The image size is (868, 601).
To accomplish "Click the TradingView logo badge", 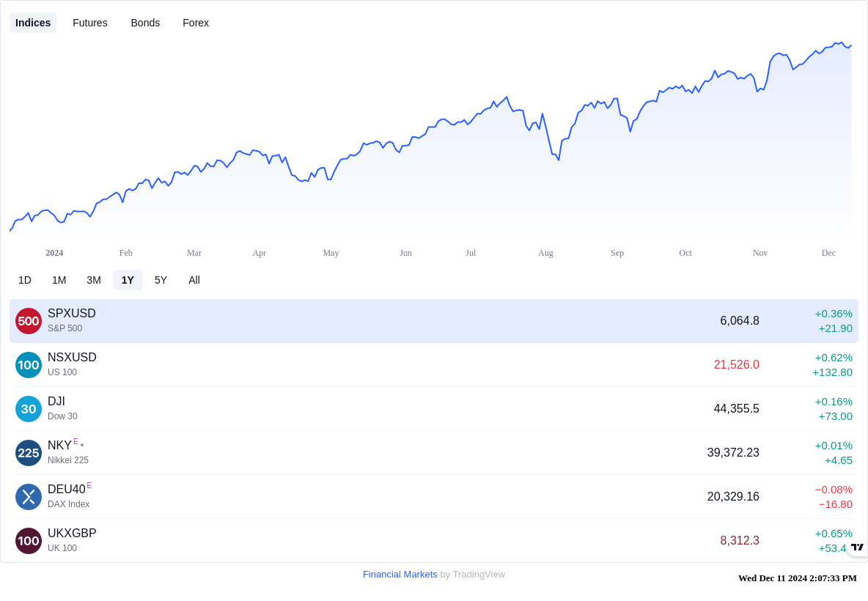I will pos(858,547).
